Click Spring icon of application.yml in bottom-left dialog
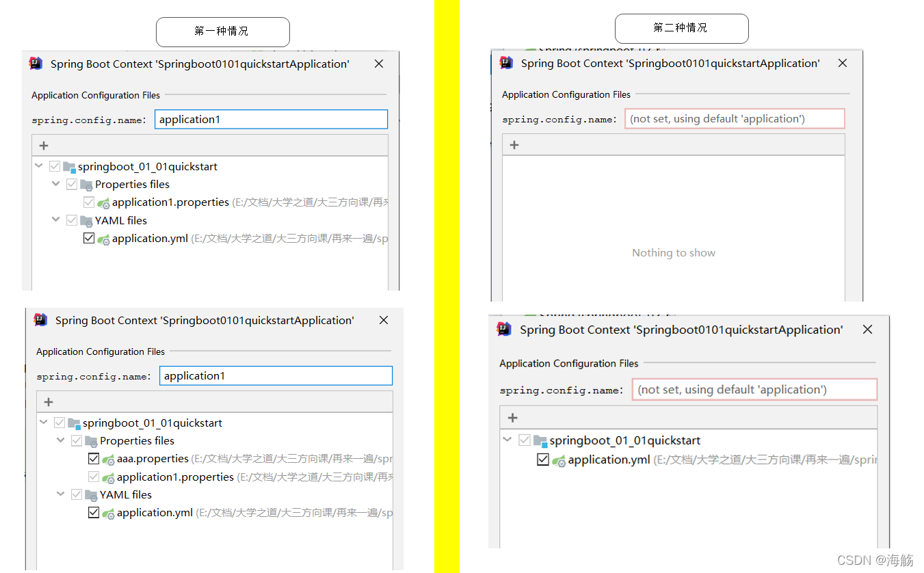This screenshot has width=924, height=573. [x=108, y=514]
